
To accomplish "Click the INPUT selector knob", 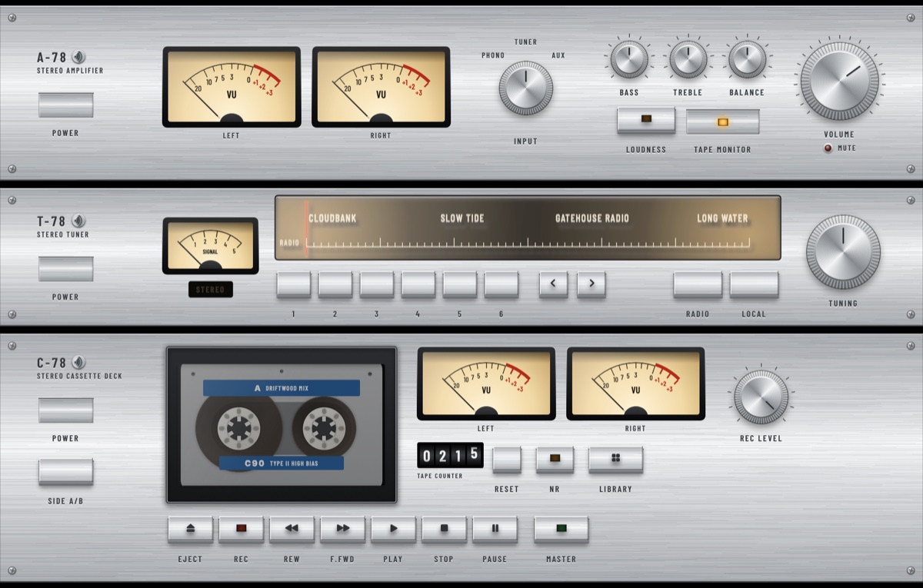I will pyautogui.click(x=526, y=88).
